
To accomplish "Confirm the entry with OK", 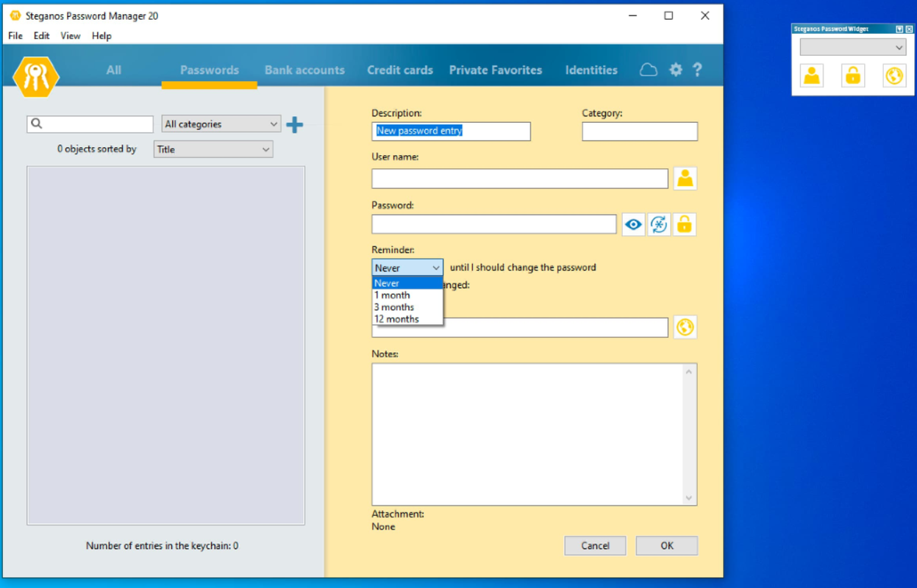I will (x=666, y=545).
